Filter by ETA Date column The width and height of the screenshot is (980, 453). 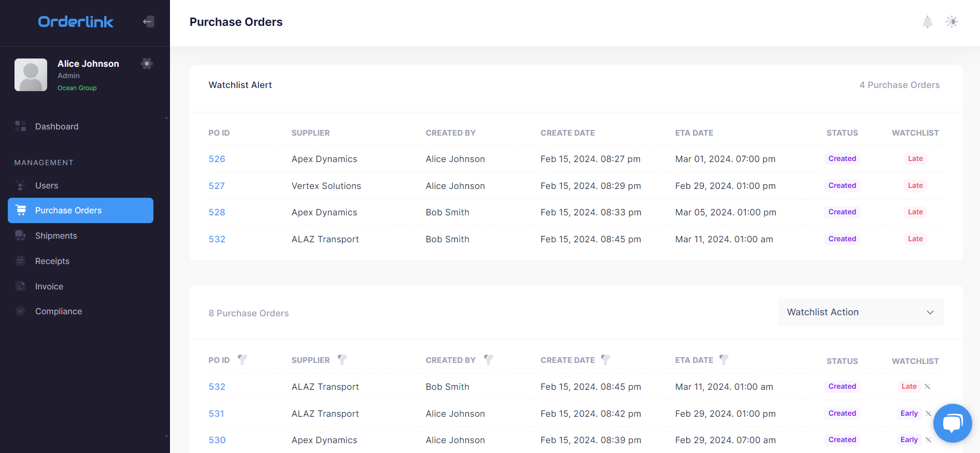(724, 359)
